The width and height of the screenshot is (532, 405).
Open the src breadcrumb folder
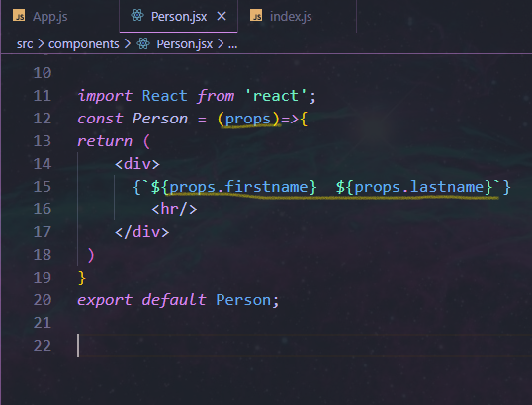click(25, 44)
